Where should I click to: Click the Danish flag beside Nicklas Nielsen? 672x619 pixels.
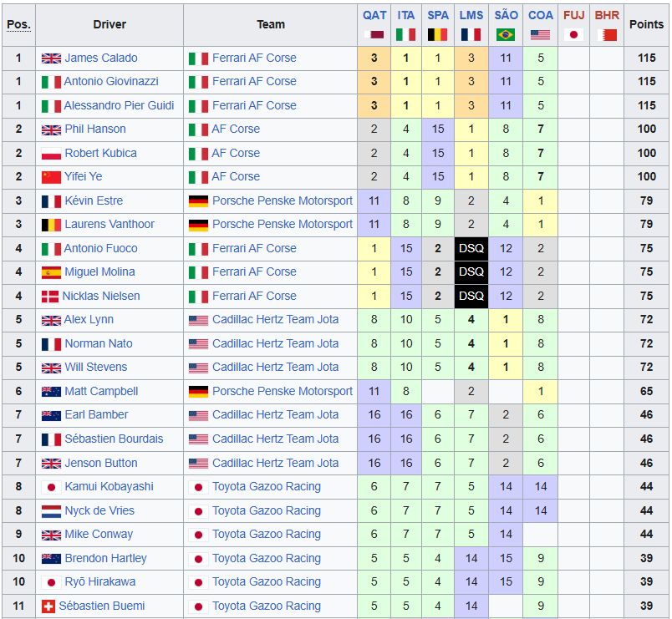click(x=49, y=297)
